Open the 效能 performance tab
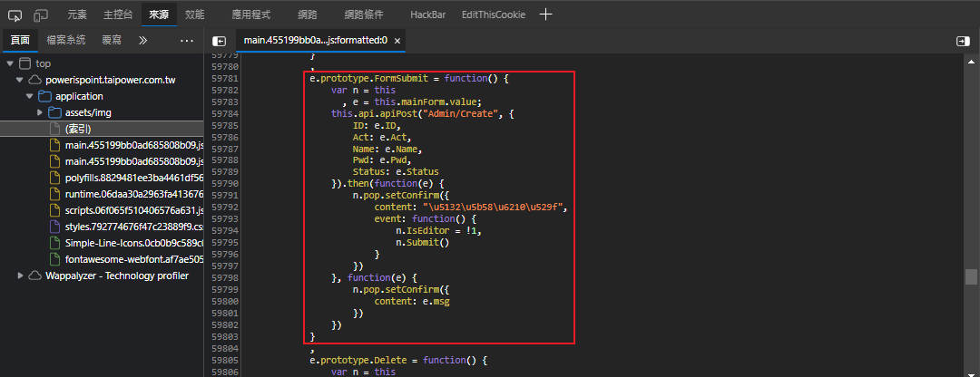Screen dimensions: 980x377 (x=194, y=14)
